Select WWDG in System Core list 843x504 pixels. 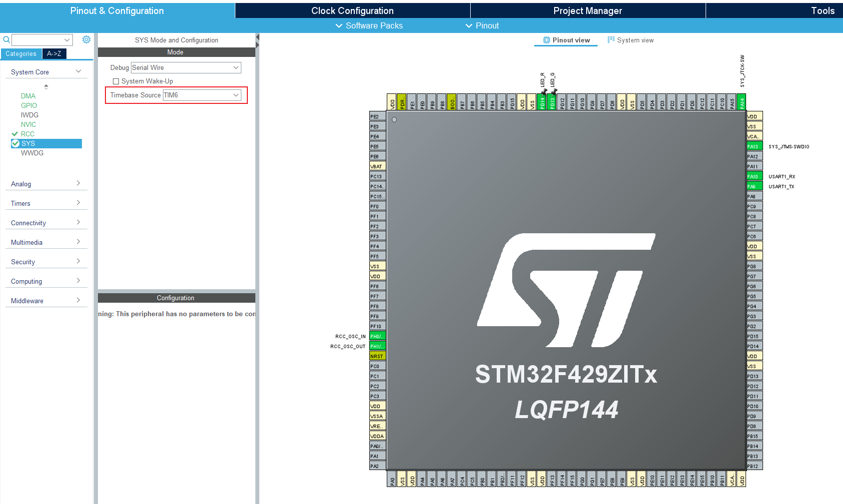tap(32, 153)
